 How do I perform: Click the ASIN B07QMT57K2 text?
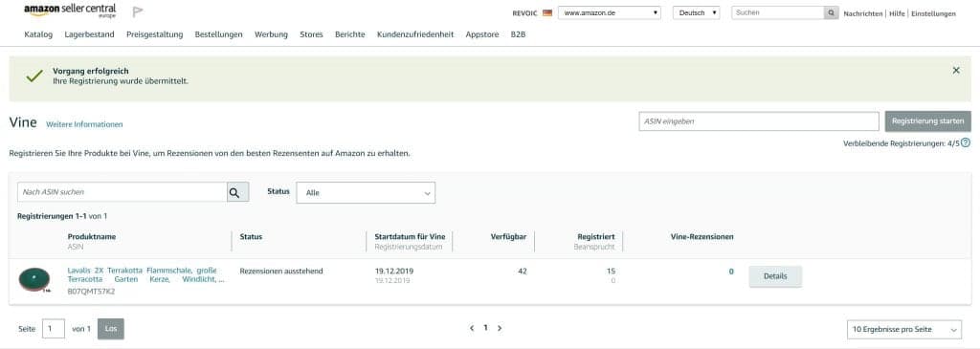[x=91, y=291]
